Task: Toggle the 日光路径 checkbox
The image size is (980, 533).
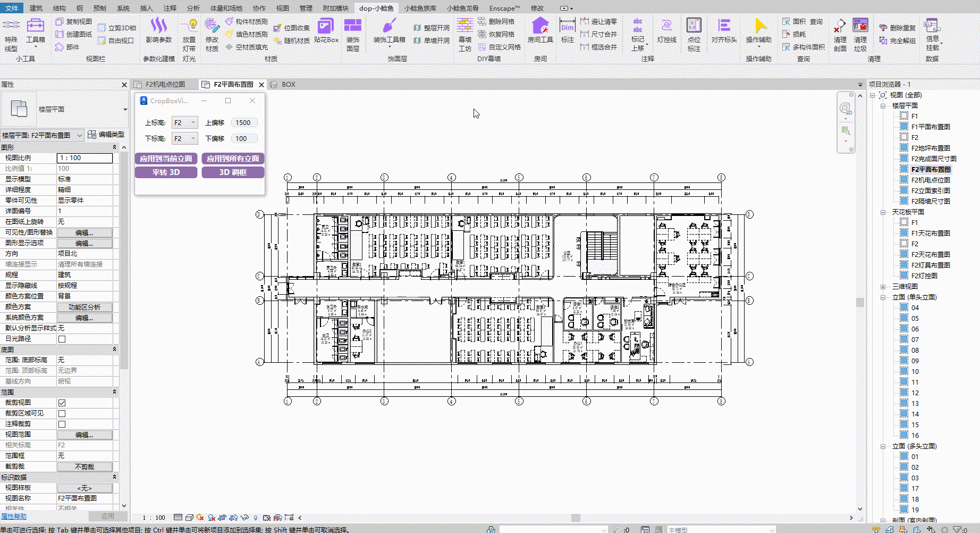Action: 62,339
